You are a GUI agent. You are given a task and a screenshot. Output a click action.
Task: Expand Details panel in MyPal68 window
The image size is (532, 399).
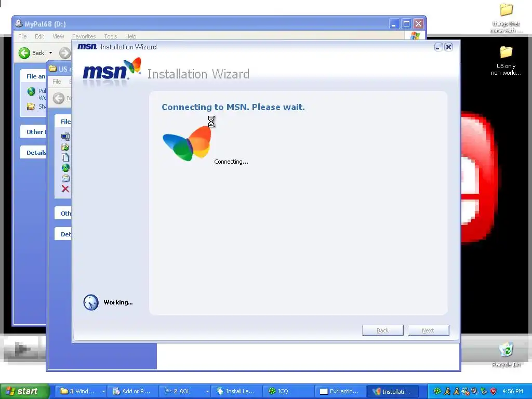pyautogui.click(x=34, y=152)
